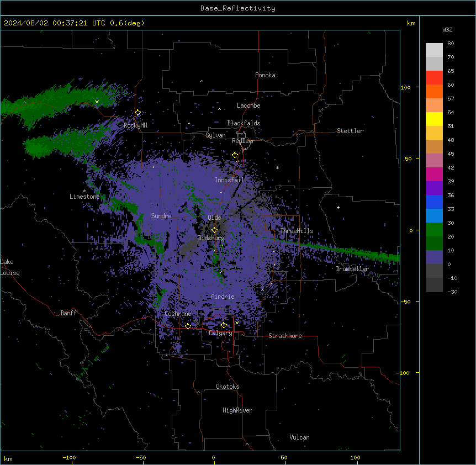This screenshot has width=476, height=465.
Task: Click the Banff label
Action: (x=68, y=313)
